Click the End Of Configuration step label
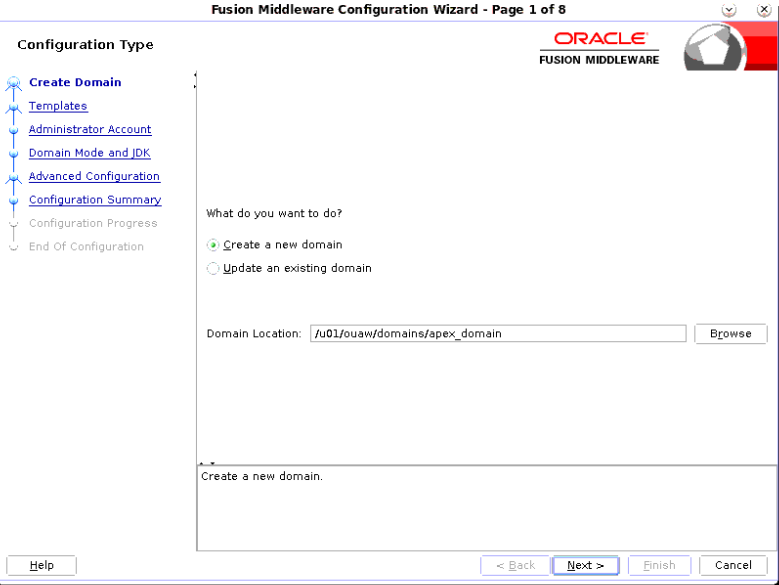Viewport: 779px width, 585px height. [86, 246]
